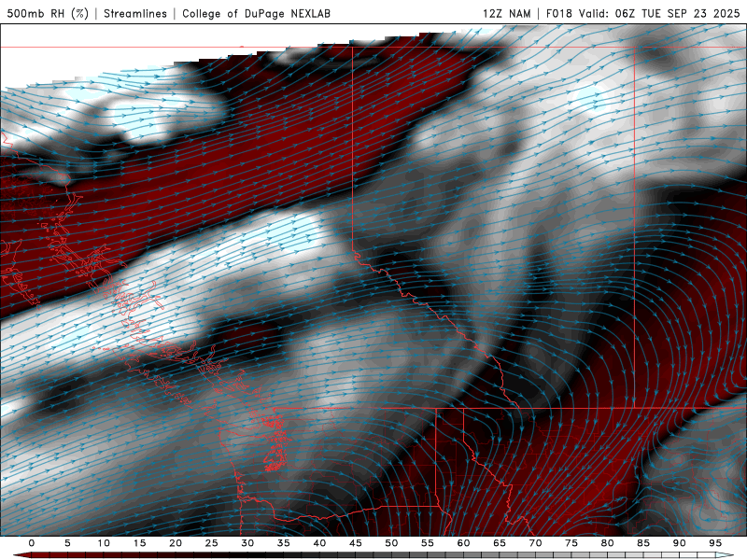Click the '10' label on the color scale

click(x=104, y=543)
